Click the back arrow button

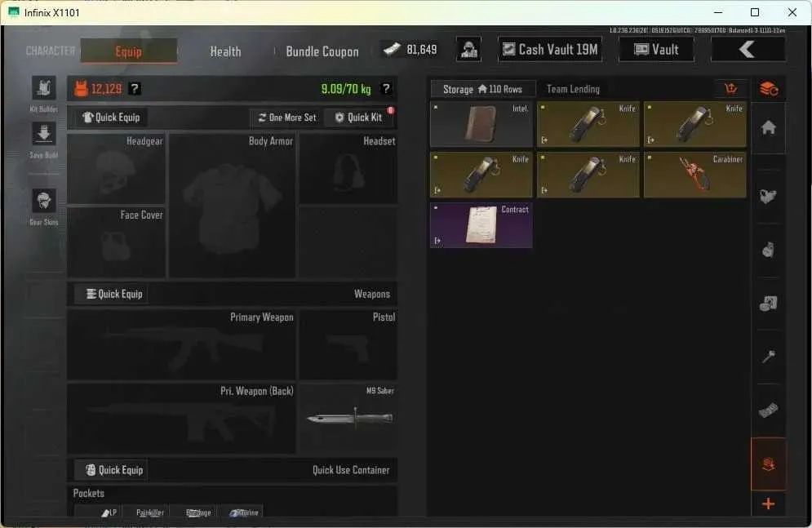coord(748,50)
